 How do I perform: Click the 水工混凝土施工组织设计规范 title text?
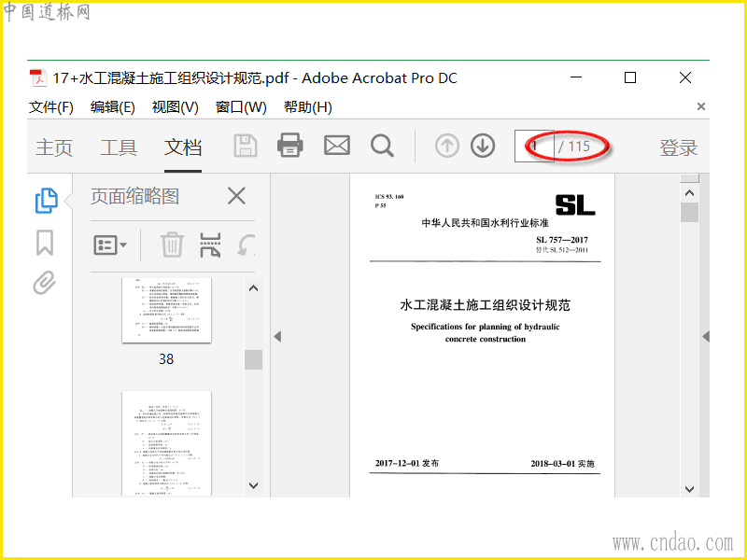[x=485, y=305]
